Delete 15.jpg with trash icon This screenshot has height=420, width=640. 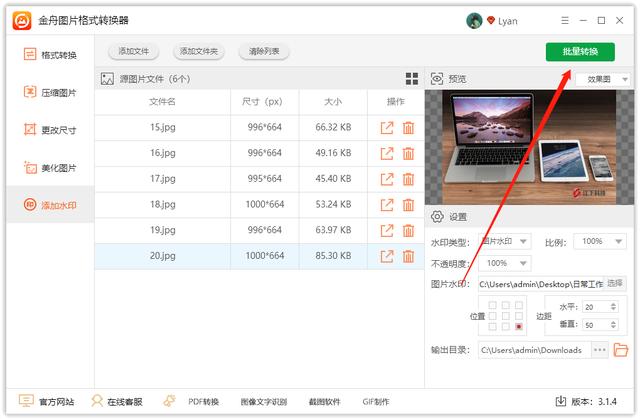408,128
